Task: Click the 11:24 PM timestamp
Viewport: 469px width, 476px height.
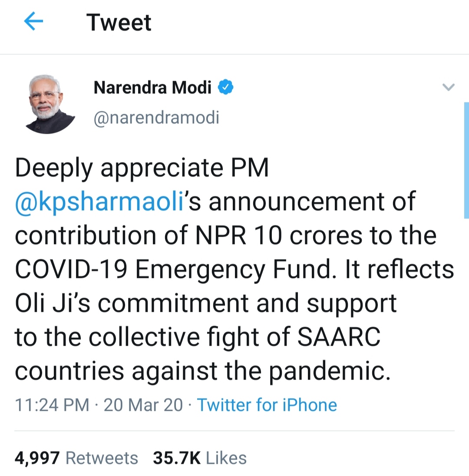Action: click(52, 405)
